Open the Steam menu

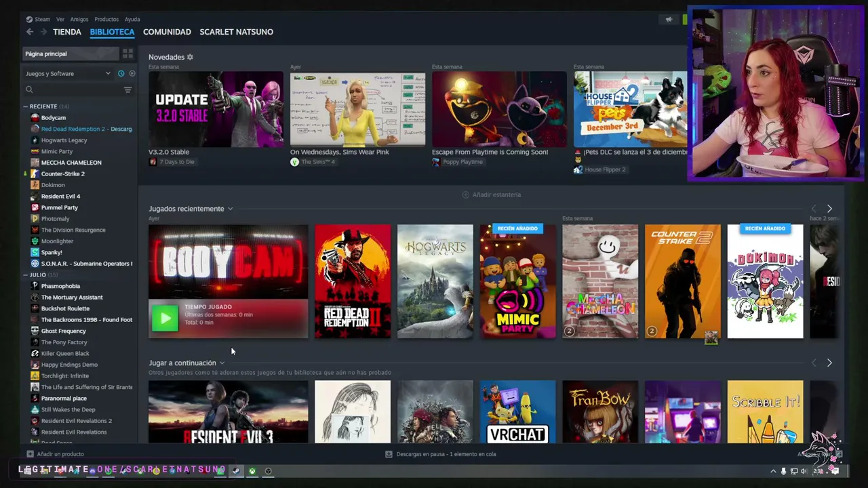tap(42, 20)
